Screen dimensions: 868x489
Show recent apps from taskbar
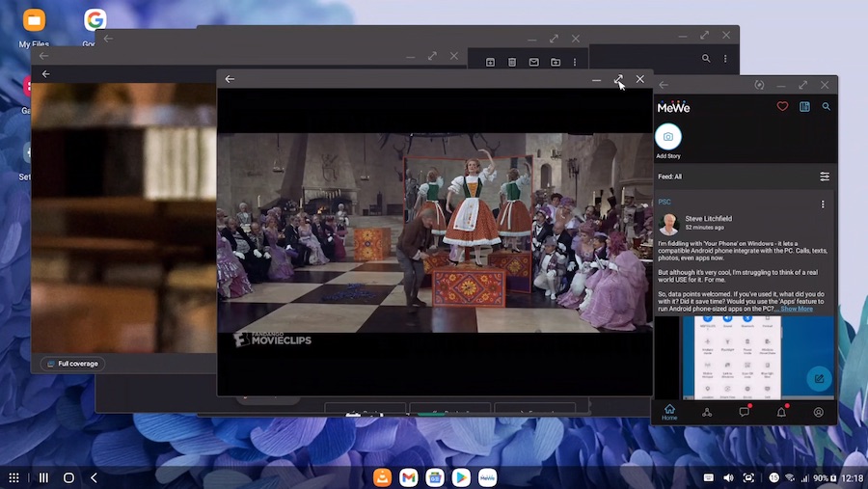pos(43,477)
